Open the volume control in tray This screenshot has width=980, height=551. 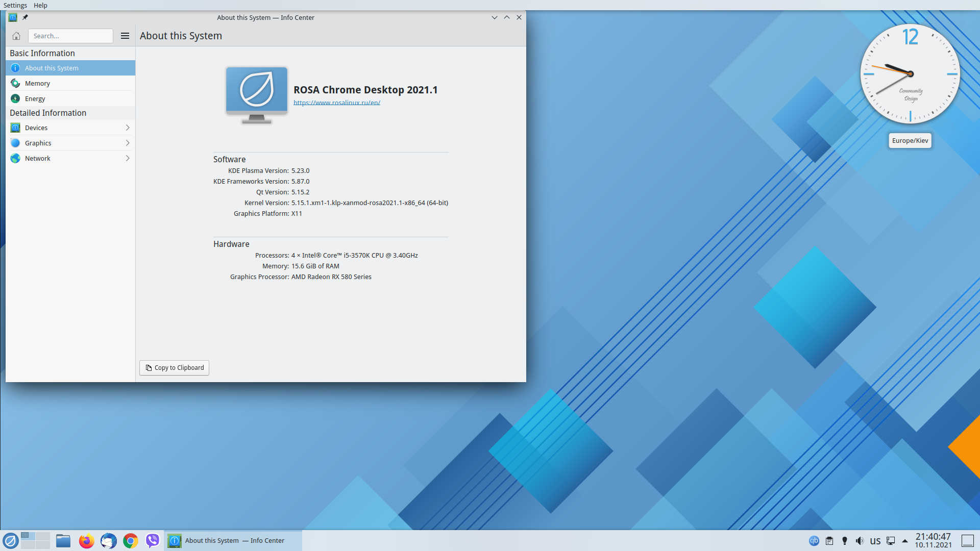pos(860,541)
